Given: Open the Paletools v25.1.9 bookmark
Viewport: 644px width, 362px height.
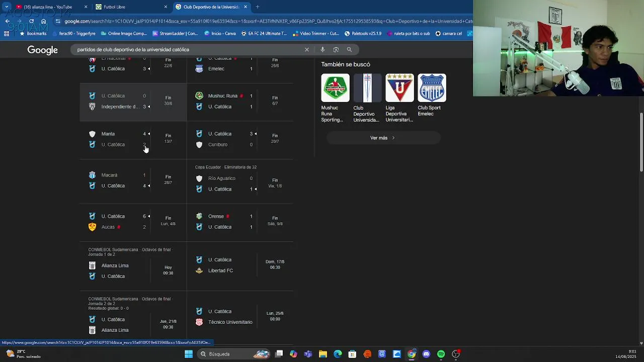Looking at the screenshot, I should pyautogui.click(x=363, y=34).
